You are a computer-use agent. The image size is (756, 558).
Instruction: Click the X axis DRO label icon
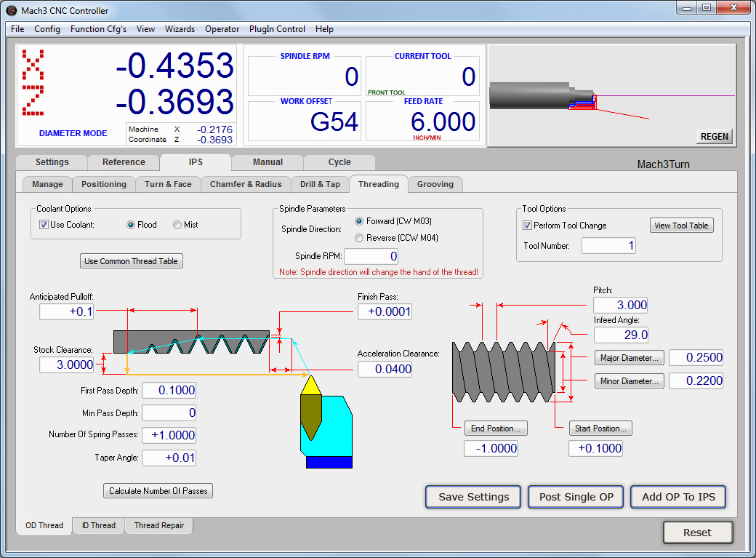[33, 65]
